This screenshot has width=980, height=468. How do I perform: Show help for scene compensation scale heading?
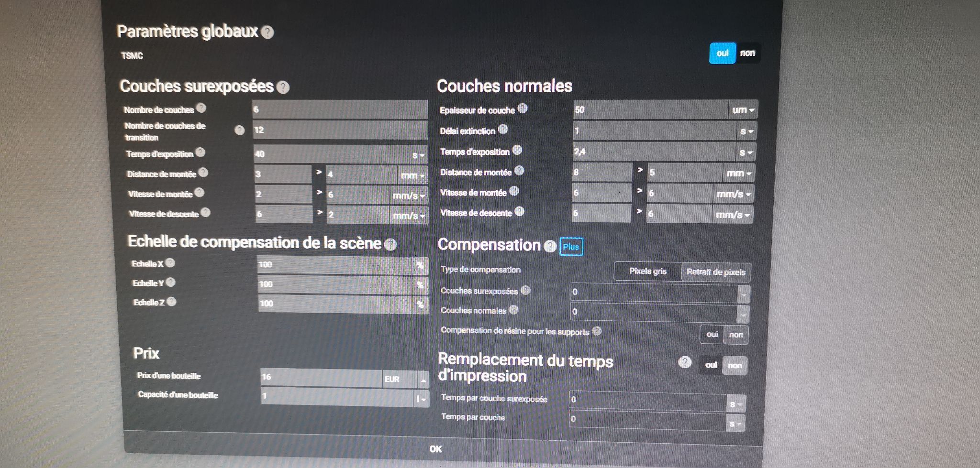pos(390,245)
